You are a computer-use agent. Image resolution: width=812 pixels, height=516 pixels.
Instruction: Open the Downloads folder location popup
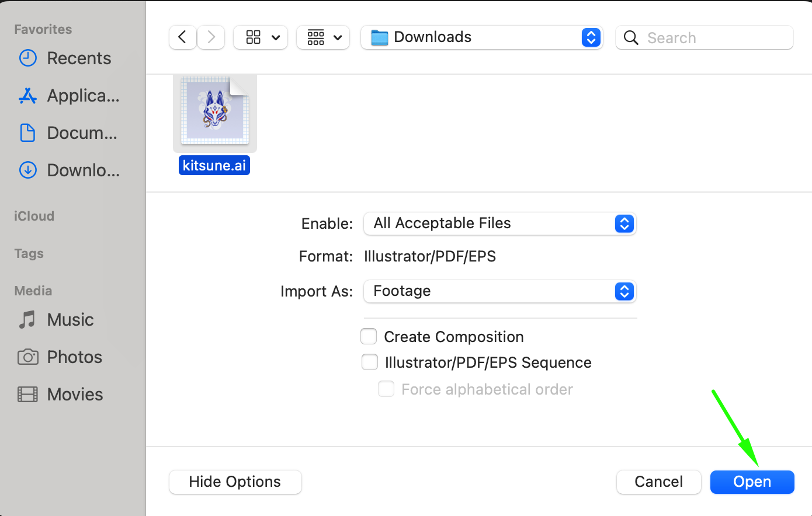(x=481, y=37)
